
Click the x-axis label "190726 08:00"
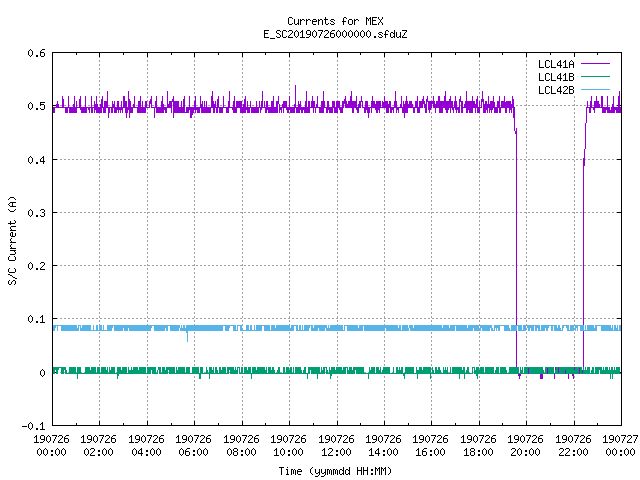click(x=241, y=446)
